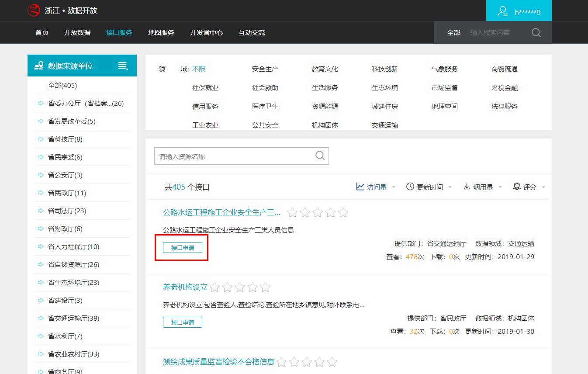This screenshot has width=588, height=374.
Task: Click the 请输入资源名称 search field
Action: (242, 156)
